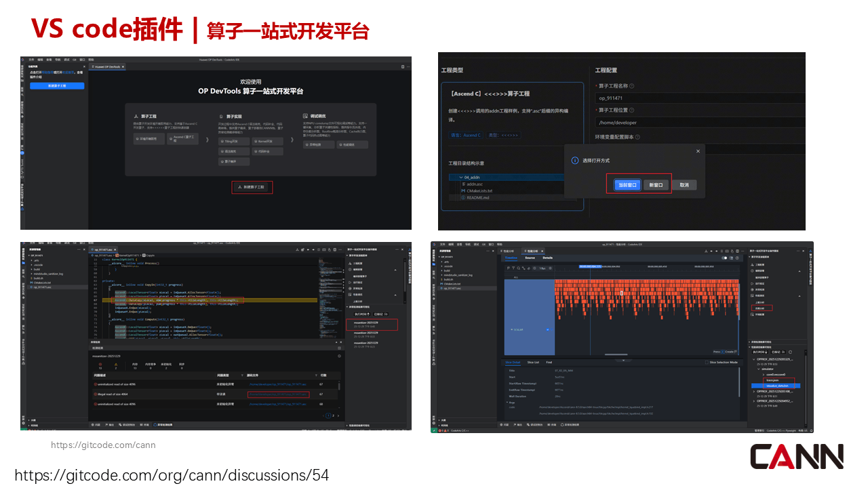
Task: Click the 算子工程名称 field containing op_911471
Action: click(700, 98)
